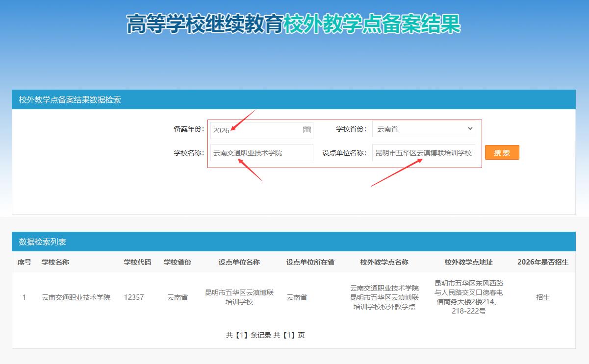The height and width of the screenshot is (364, 589).
Task: Click the teaching point name cell ending 校外教学点
Action: [384, 297]
